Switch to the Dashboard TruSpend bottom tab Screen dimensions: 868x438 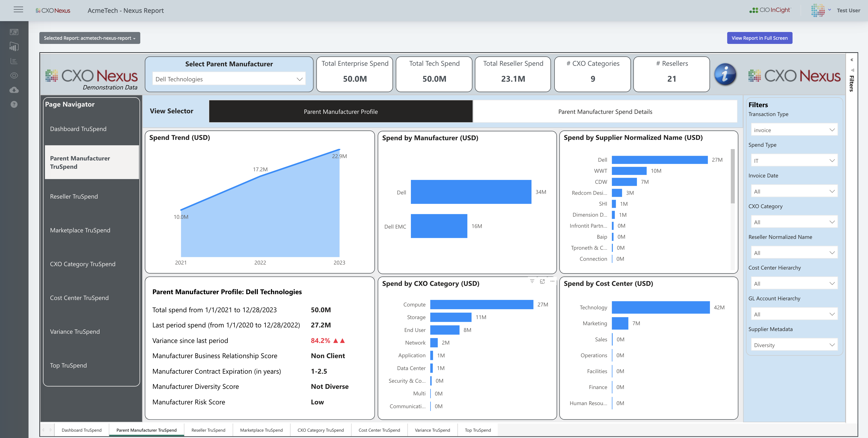82,430
